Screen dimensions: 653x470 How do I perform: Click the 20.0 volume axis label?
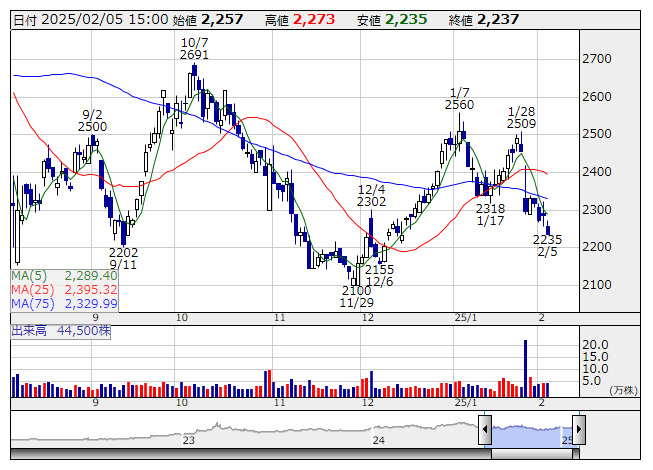click(595, 345)
